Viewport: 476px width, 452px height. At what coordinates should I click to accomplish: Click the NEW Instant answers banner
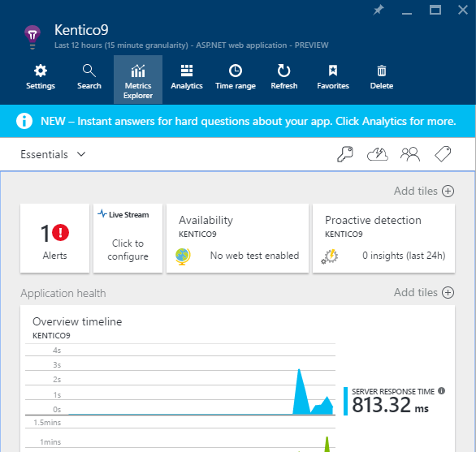coord(238,121)
